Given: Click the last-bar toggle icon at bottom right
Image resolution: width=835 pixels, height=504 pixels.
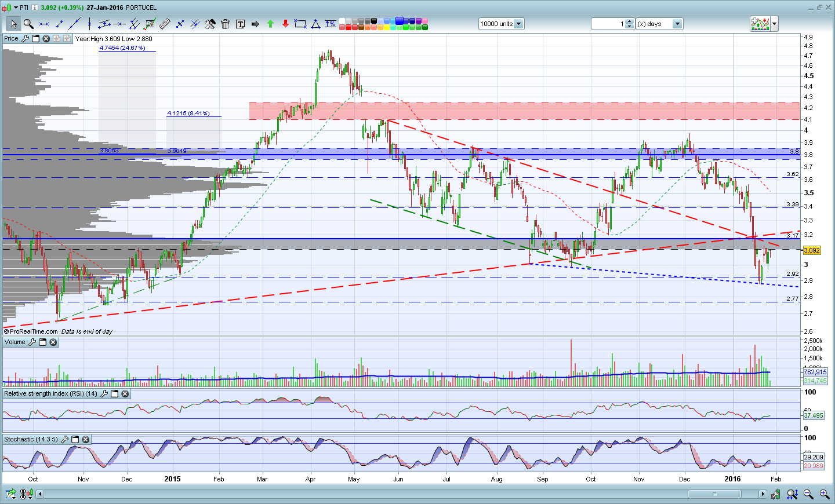Looking at the screenshot, I should (776, 494).
